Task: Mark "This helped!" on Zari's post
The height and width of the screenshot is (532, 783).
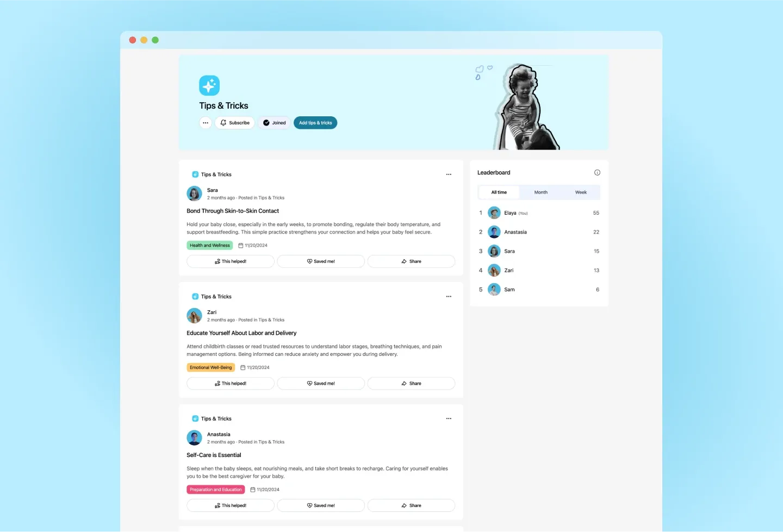Action: 231,384
